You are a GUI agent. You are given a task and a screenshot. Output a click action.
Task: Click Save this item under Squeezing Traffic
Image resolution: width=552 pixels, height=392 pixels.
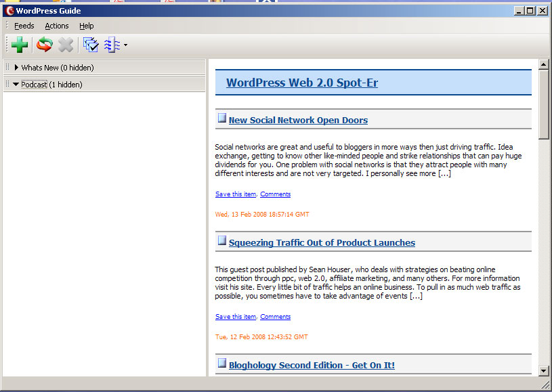[x=236, y=316]
